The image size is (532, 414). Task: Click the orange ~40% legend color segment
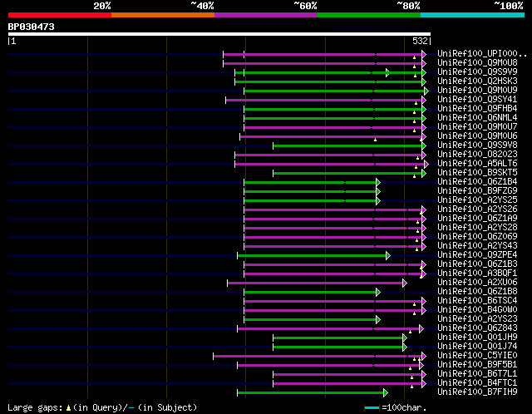[x=163, y=15]
